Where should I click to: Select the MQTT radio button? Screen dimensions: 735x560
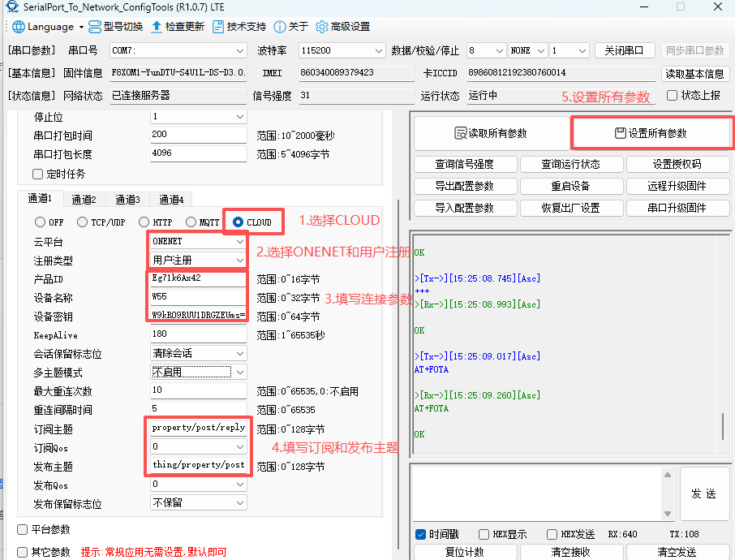click(x=191, y=222)
